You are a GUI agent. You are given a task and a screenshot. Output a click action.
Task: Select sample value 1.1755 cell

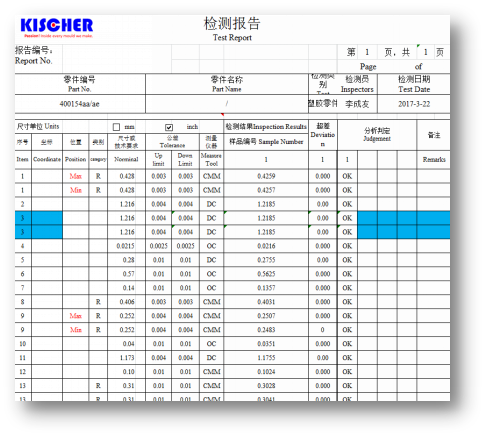(x=266, y=358)
